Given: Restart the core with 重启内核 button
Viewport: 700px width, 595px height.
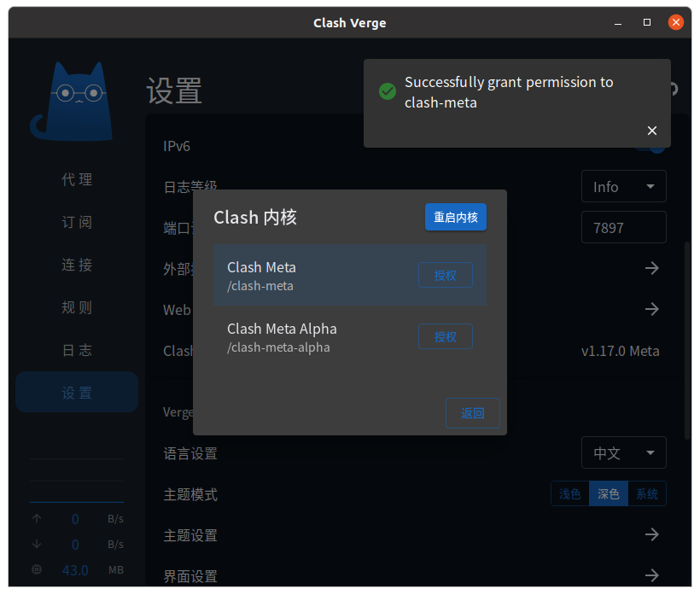Looking at the screenshot, I should (x=455, y=217).
